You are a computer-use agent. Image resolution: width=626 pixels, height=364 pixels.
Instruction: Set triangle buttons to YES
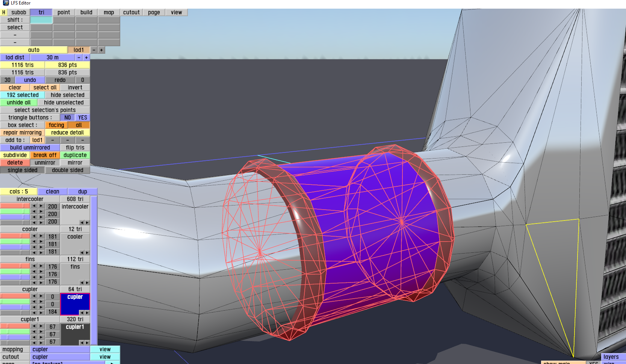pos(83,118)
